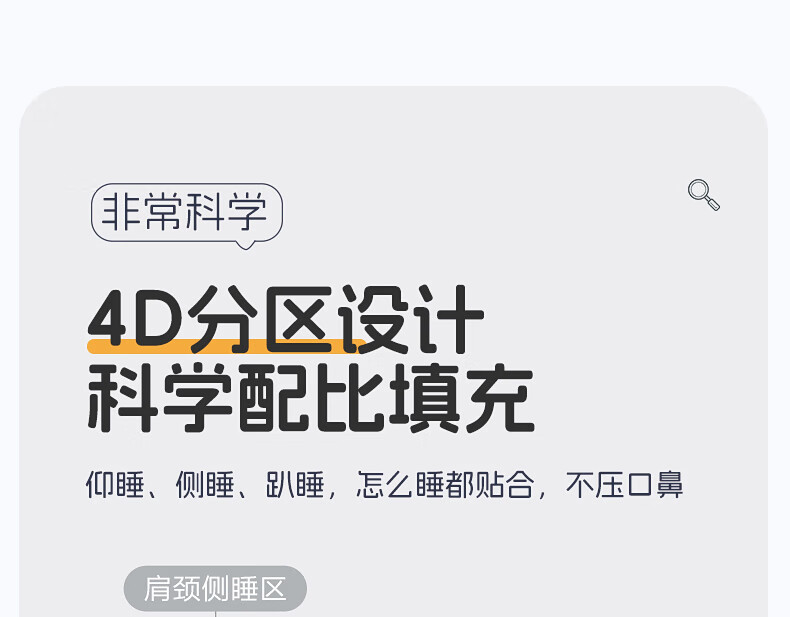
Task: Click the magnifying glass icon
Action: pyautogui.click(x=704, y=194)
